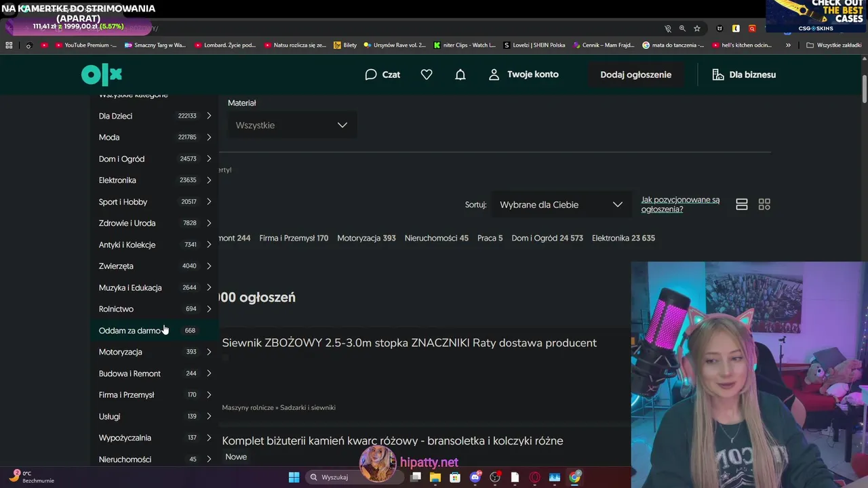Select Wypożyczalnia category
This screenshot has width=868, height=488.
(x=155, y=438)
